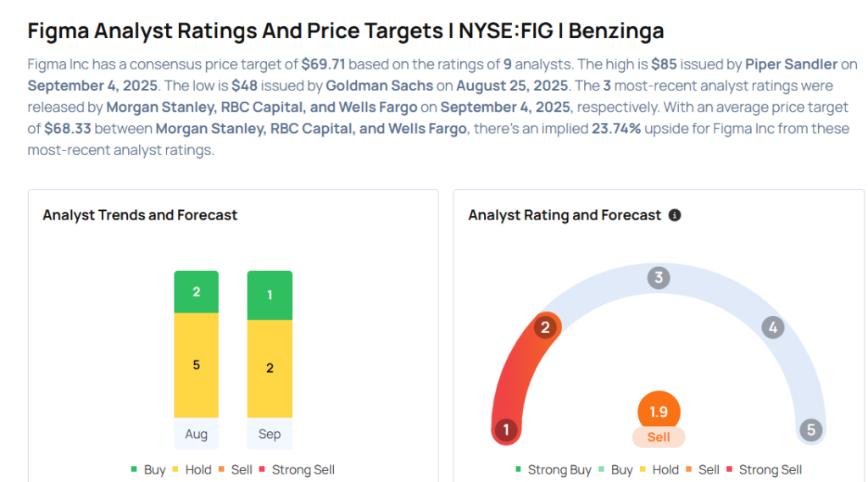The width and height of the screenshot is (868, 482).
Task: Toggle the Strong Sell legend in the trends chart
Action: 297,469
